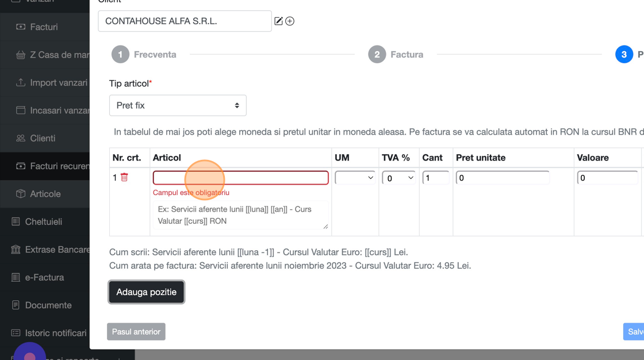Open Articole from sidebar
The height and width of the screenshot is (360, 644).
(45, 194)
